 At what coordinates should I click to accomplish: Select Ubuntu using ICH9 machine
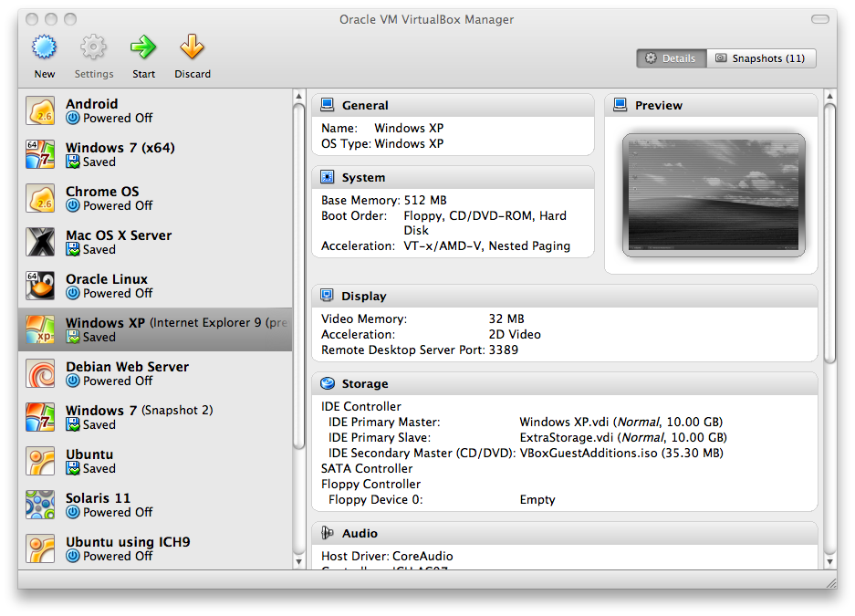(x=128, y=542)
